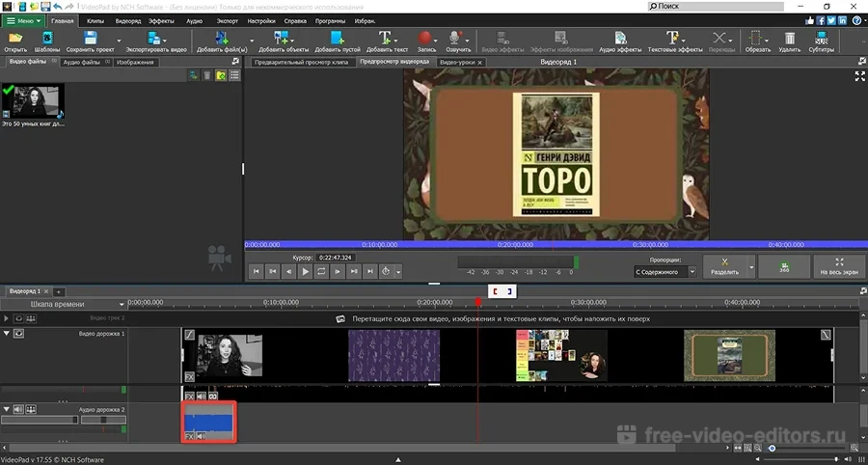Collapse the Видео дорожка 1 track triangle

click(x=7, y=333)
